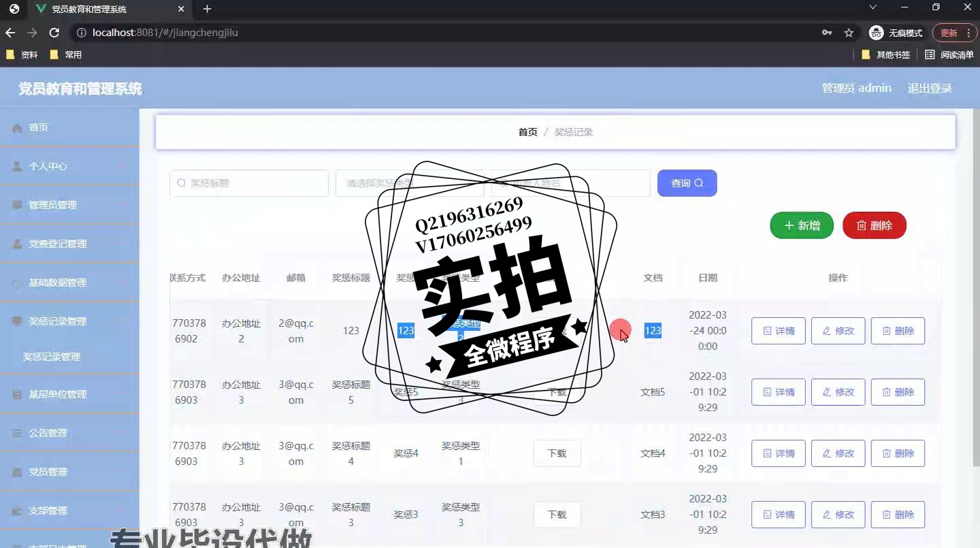Click red 删除 batch delete button
The width and height of the screenshot is (980, 548).
[x=875, y=225]
